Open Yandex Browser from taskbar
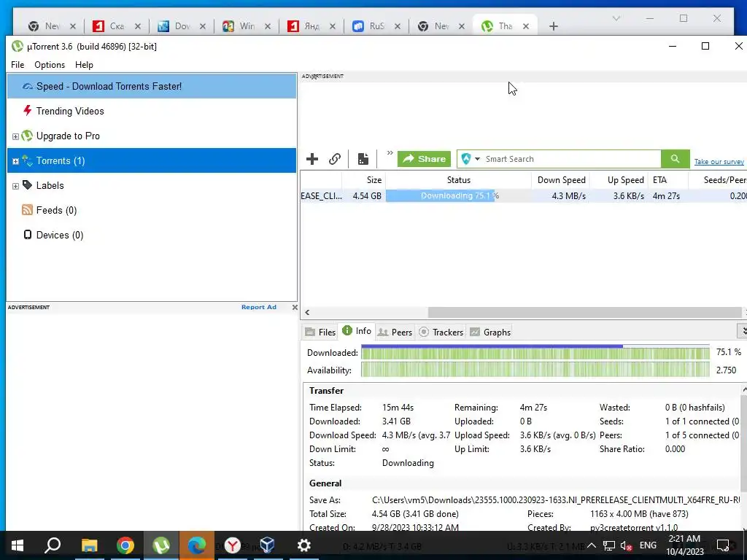 click(233, 545)
